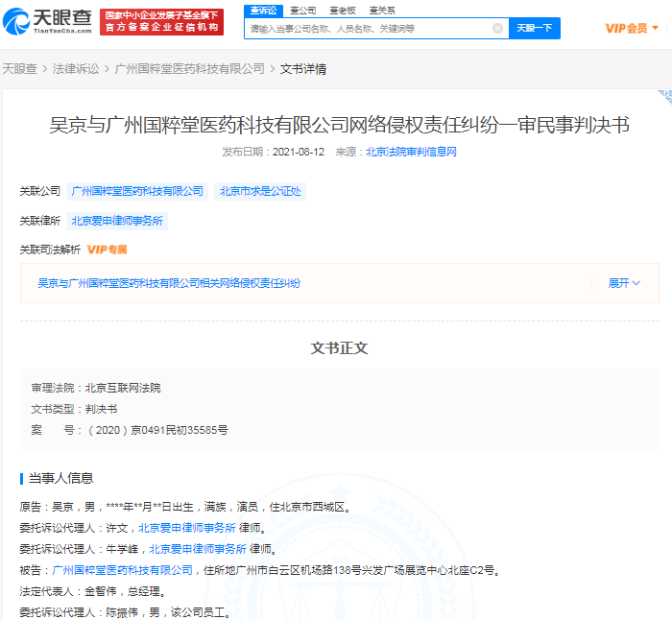Click the 文书详情 breadcrumb text

303,69
